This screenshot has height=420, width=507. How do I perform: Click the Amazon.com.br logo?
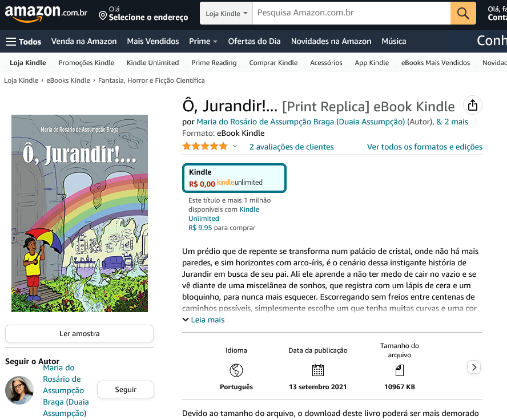point(46,13)
